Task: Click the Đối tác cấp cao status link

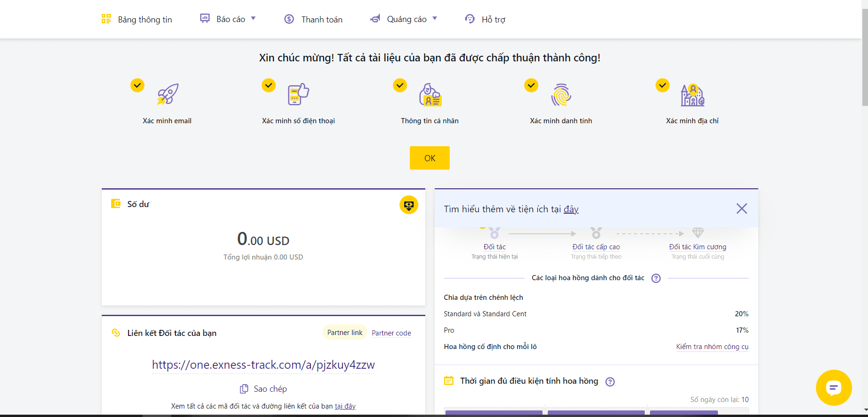Action: click(x=596, y=247)
